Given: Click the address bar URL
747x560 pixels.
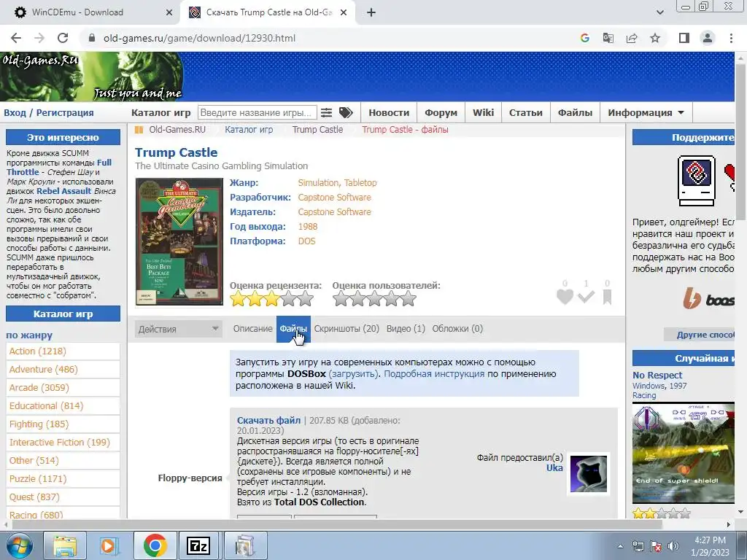Looking at the screenshot, I should coord(199,38).
